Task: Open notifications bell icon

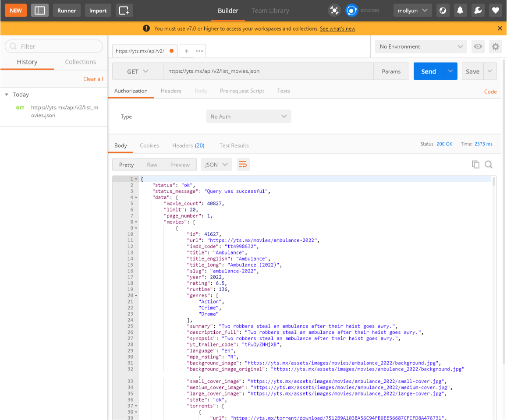Action: (x=460, y=11)
